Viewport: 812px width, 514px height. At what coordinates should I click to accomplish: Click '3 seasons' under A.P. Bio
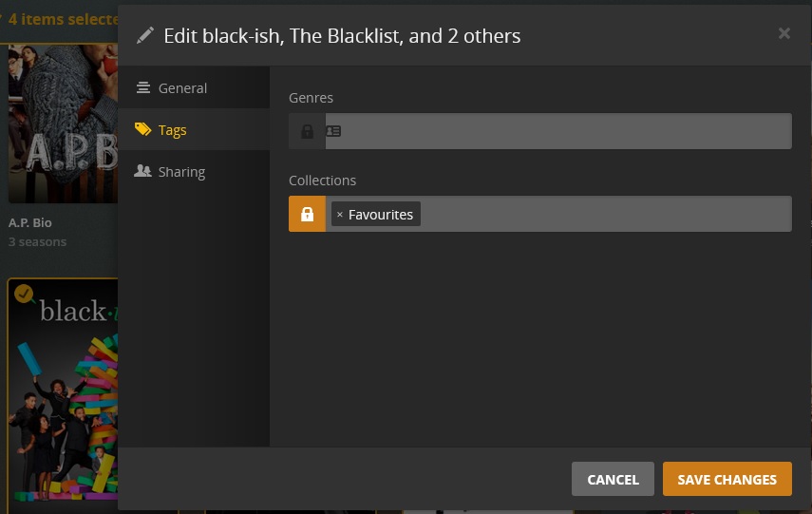(38, 242)
